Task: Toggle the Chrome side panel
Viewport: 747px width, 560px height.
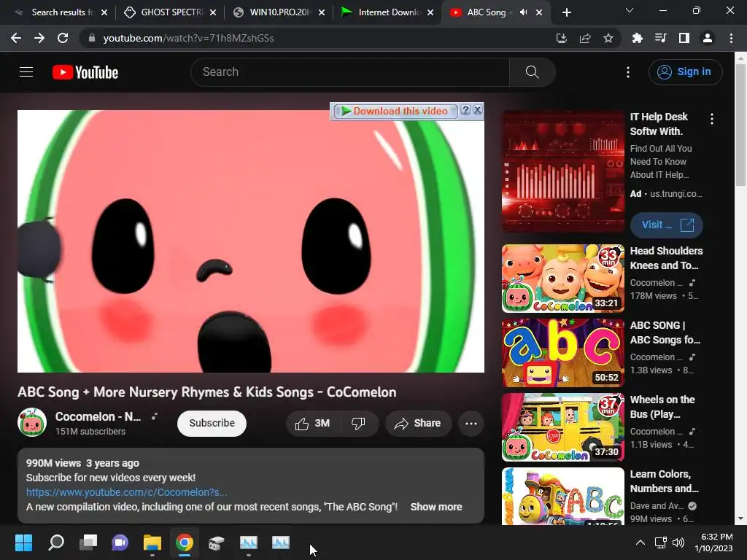Action: point(684,38)
